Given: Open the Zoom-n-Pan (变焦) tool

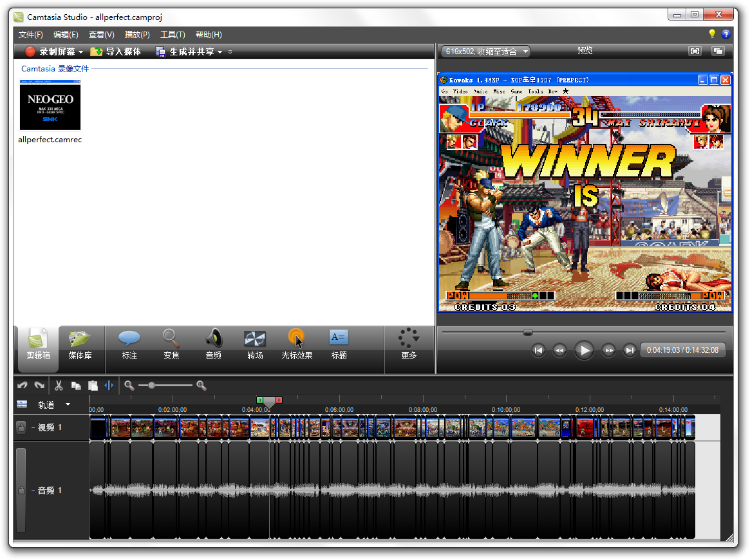Looking at the screenshot, I should (171, 344).
